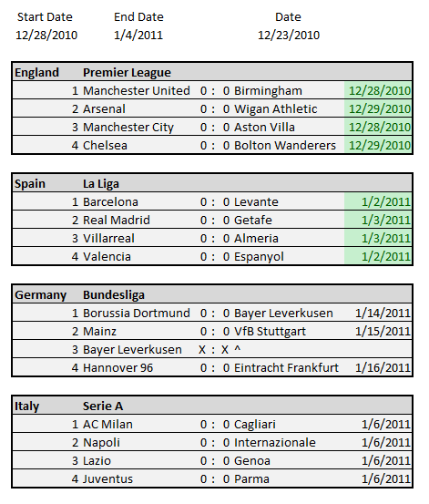
Task: Select the Start Date value 12/28/2010
Action: (x=46, y=35)
